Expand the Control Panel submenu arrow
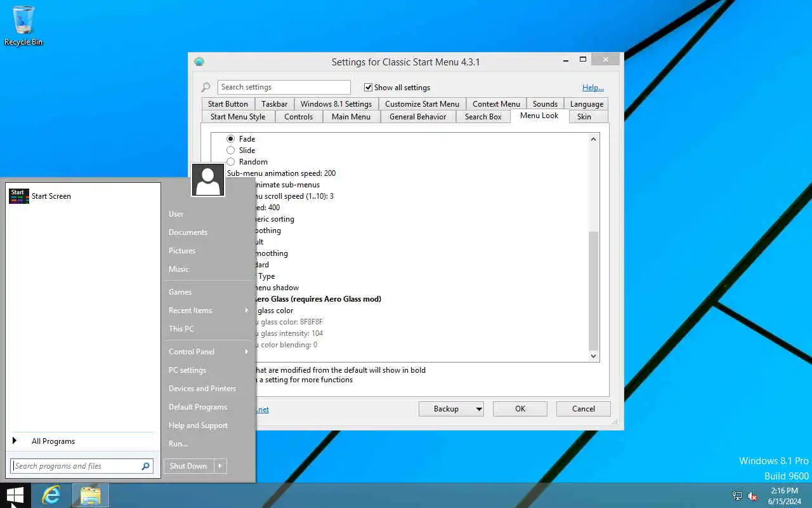The image size is (812, 508). (x=247, y=352)
